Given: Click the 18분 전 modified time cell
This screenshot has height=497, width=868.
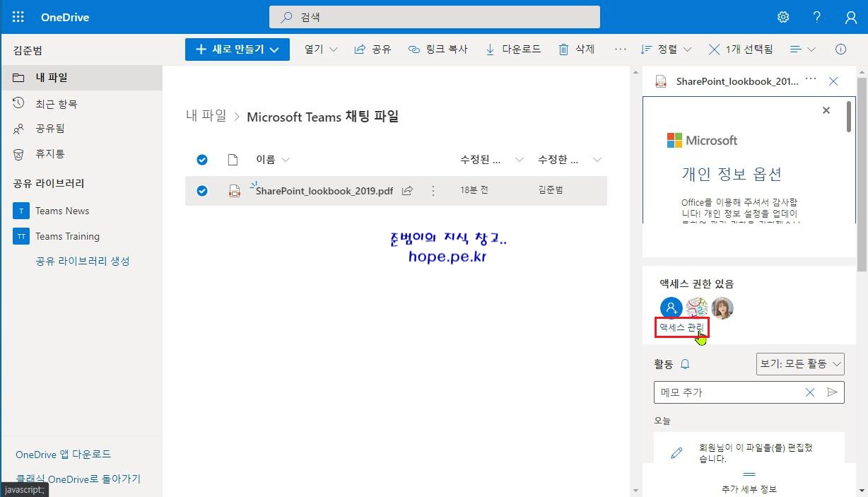Looking at the screenshot, I should pos(474,190).
